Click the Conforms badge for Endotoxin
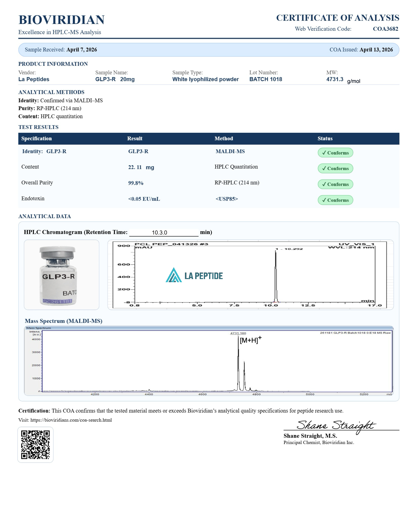Screen dimensions: 411x532 pos(335,200)
